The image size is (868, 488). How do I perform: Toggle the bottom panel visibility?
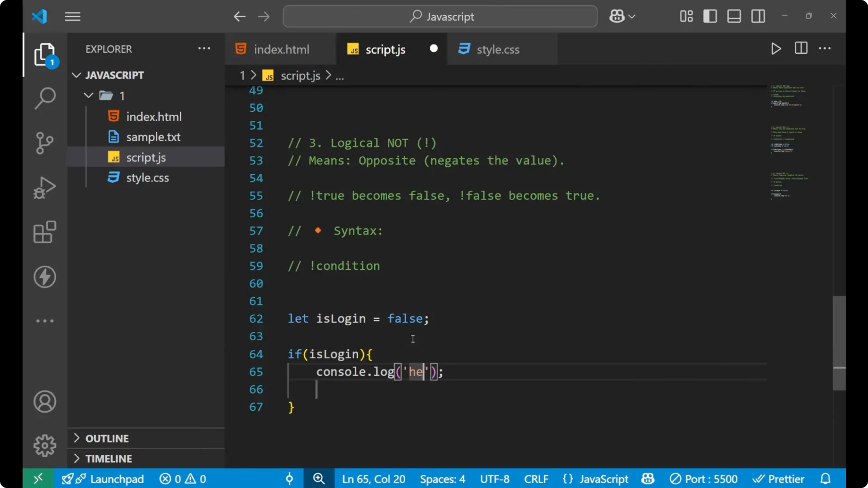click(733, 16)
